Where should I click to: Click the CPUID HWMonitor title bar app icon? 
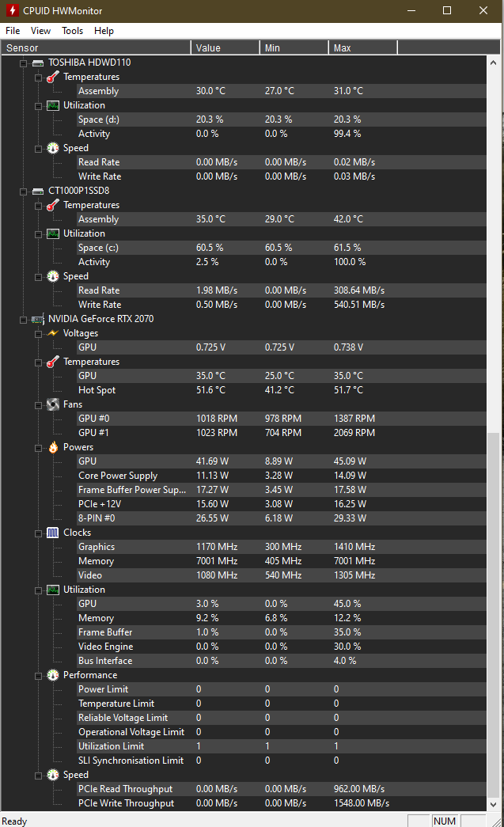tap(12, 10)
